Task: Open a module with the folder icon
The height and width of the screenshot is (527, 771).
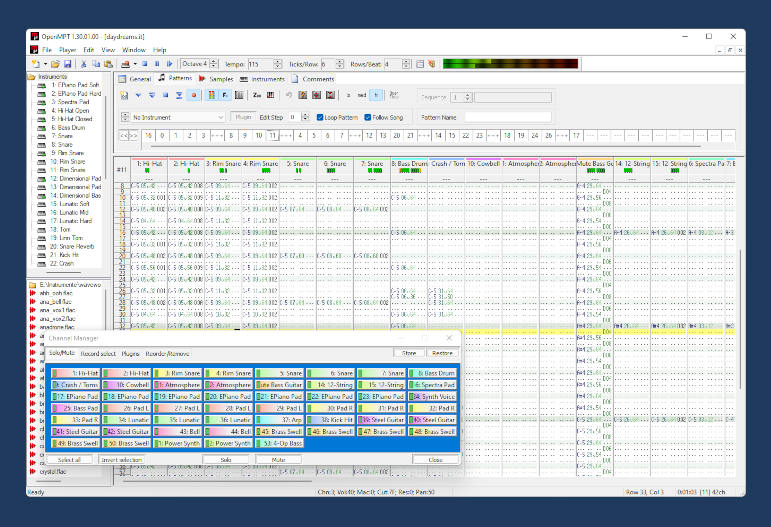Action: [55, 64]
